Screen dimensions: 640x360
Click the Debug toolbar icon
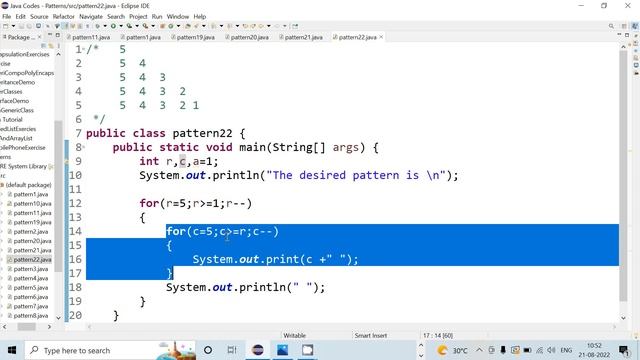pyautogui.click(x=98, y=26)
